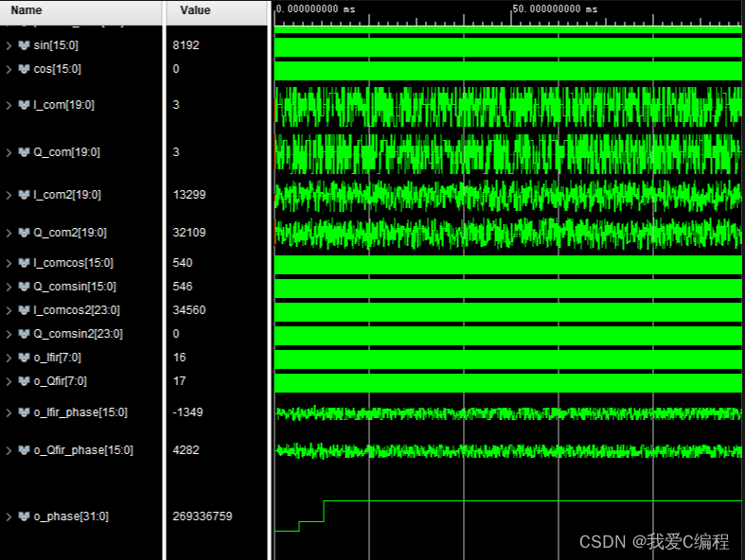Click the bus icon beside I_com[19:0]

24,105
